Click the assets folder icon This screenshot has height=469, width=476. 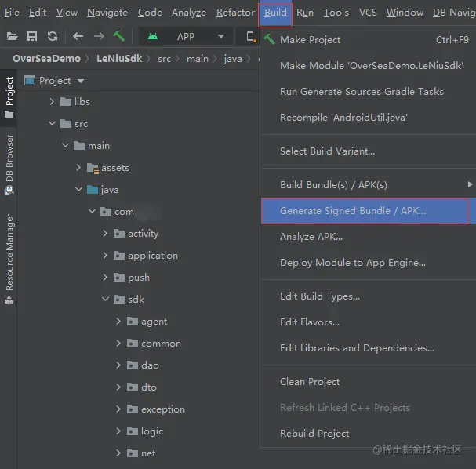(x=93, y=168)
